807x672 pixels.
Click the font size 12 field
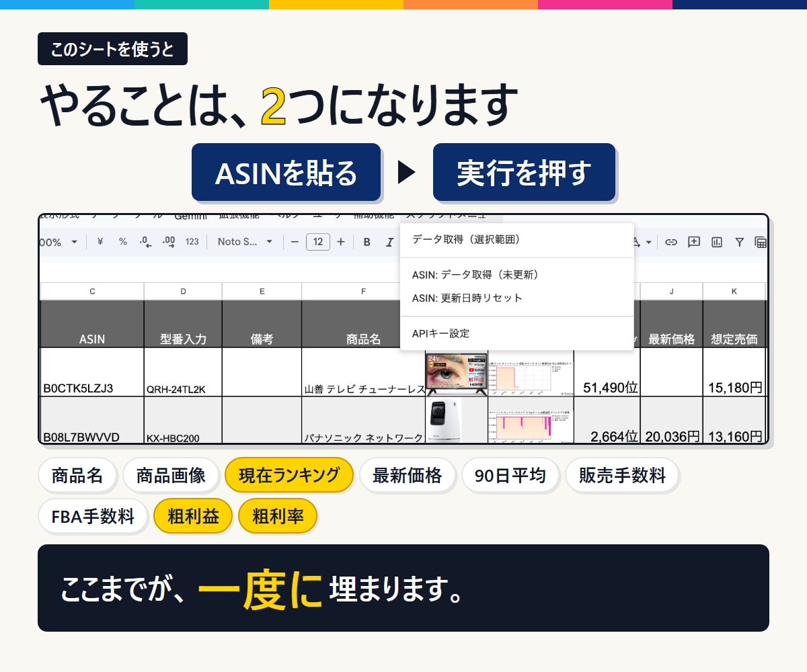[x=318, y=242]
